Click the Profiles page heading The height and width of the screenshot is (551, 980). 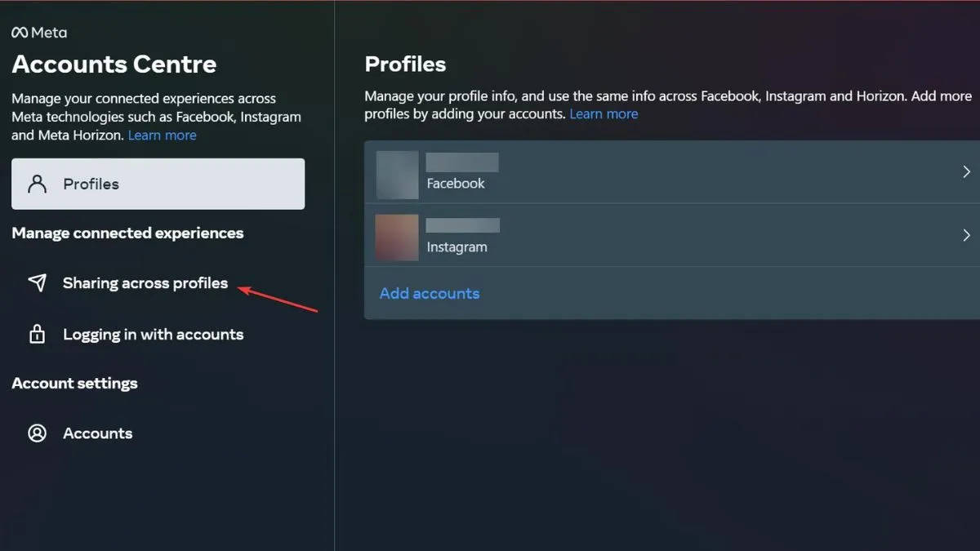(406, 64)
